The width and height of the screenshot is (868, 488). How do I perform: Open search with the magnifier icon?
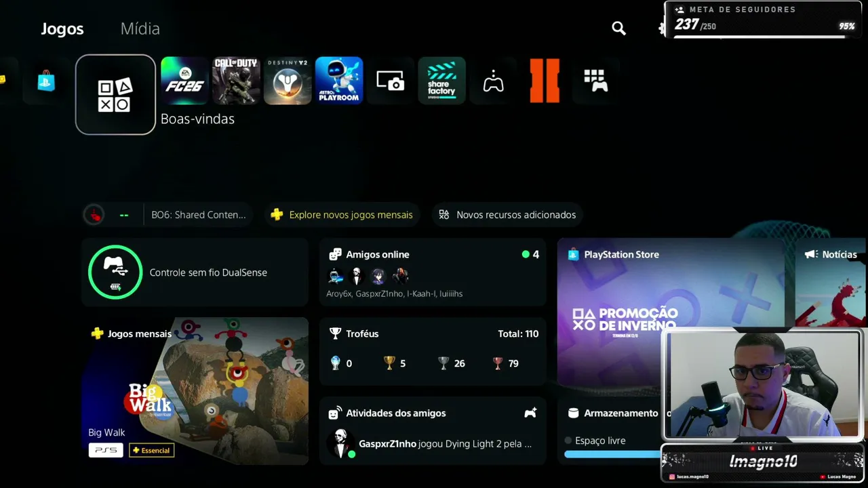pyautogui.click(x=618, y=28)
